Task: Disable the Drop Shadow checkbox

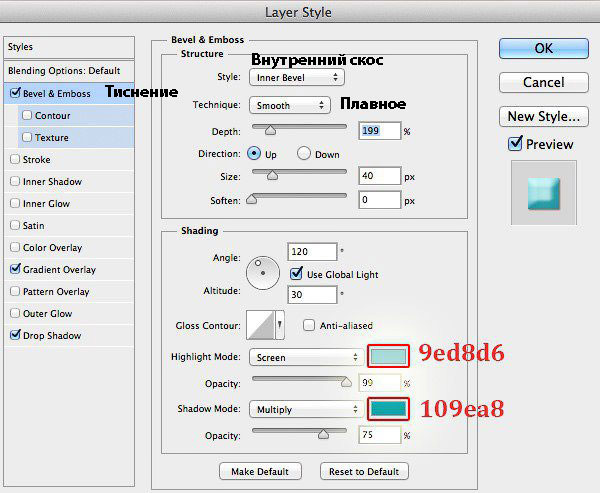Action: point(15,335)
